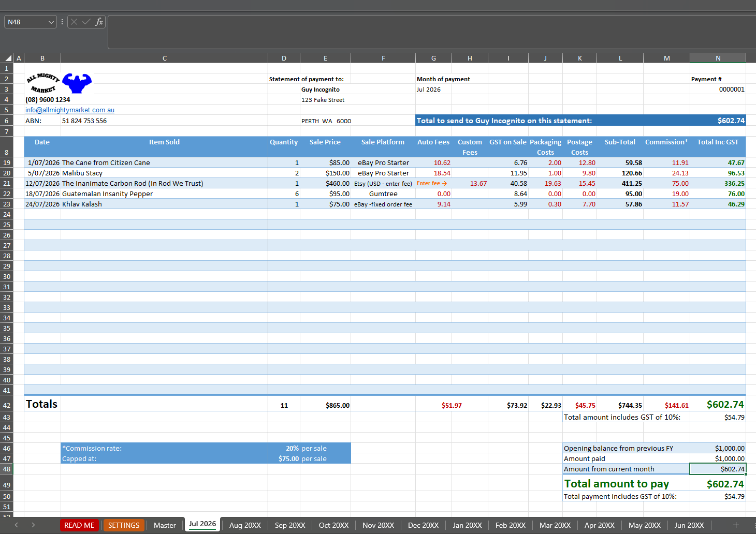The height and width of the screenshot is (534, 756).
Task: Click the Select All corner triangle
Action: pos(8,58)
